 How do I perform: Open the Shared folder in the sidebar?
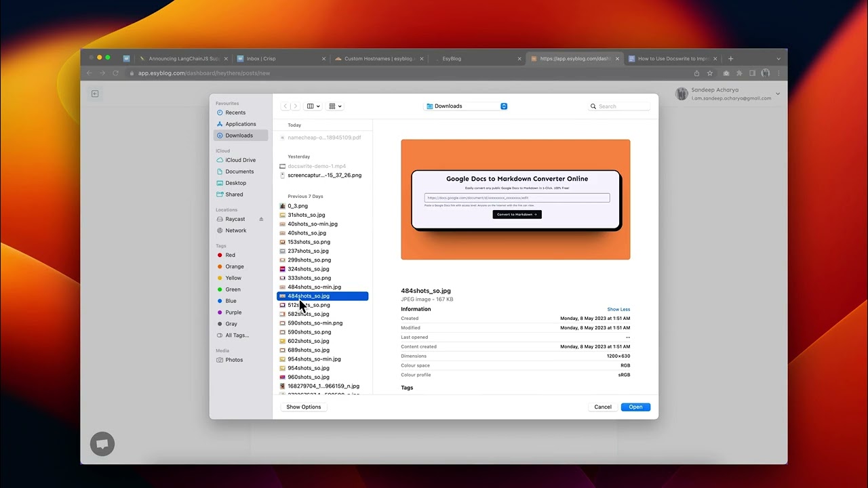(234, 195)
